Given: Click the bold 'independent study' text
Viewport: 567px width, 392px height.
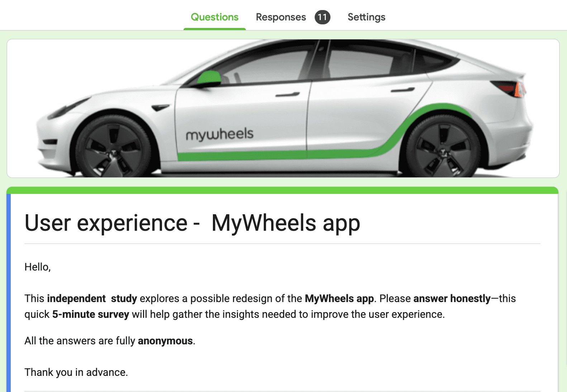Looking at the screenshot, I should [x=92, y=298].
